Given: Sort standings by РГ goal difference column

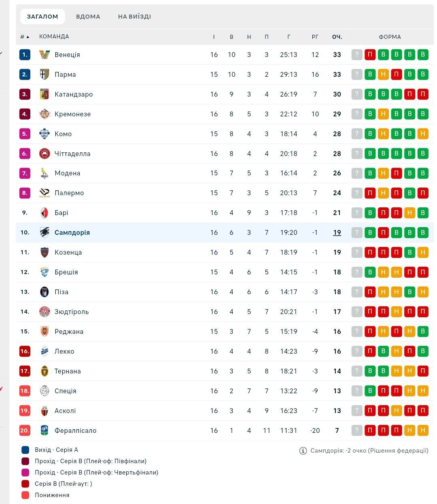Looking at the screenshot, I should 315,37.
